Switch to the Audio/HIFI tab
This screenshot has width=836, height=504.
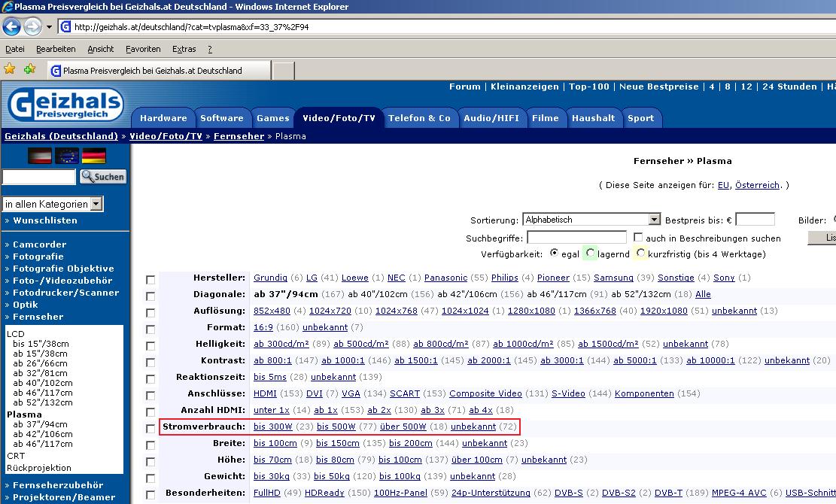coord(491,118)
